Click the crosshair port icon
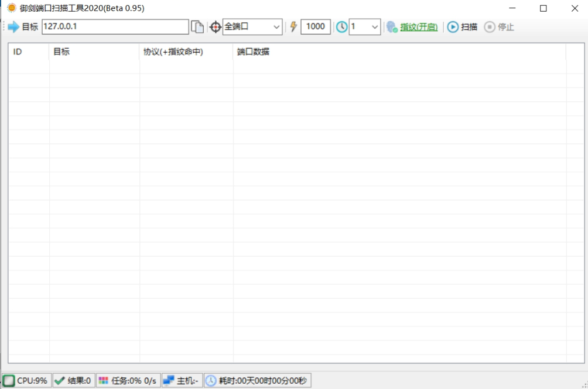The width and height of the screenshot is (588, 389). [x=216, y=27]
